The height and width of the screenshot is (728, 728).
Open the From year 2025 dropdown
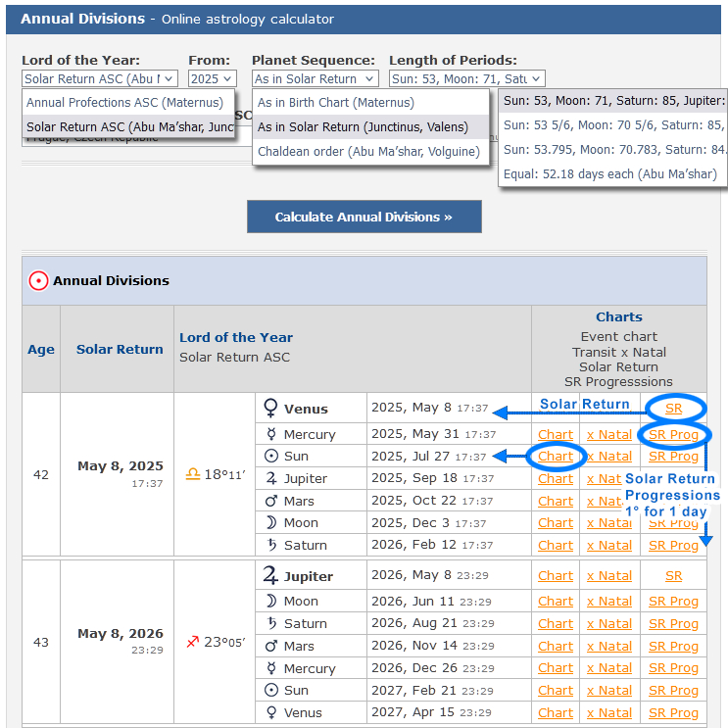coord(213,78)
